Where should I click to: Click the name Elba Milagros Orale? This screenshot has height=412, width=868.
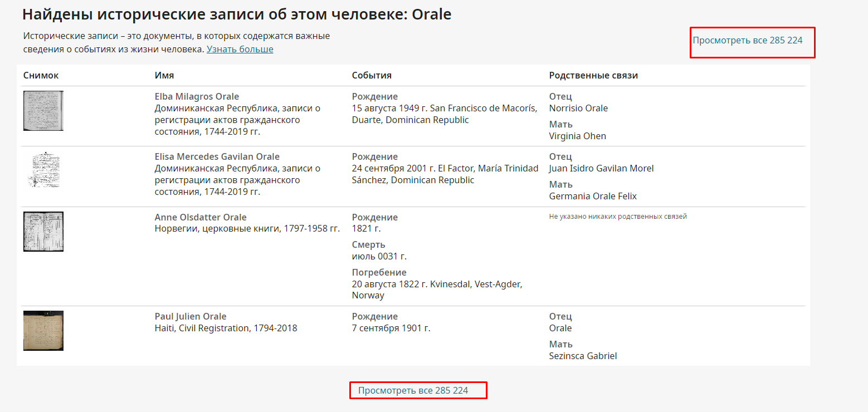(x=197, y=97)
